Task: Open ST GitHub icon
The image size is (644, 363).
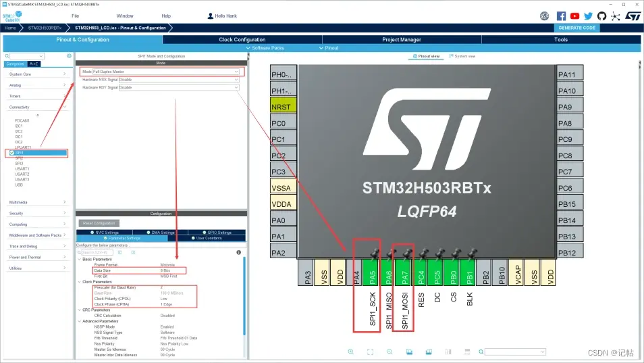Action: click(x=601, y=16)
